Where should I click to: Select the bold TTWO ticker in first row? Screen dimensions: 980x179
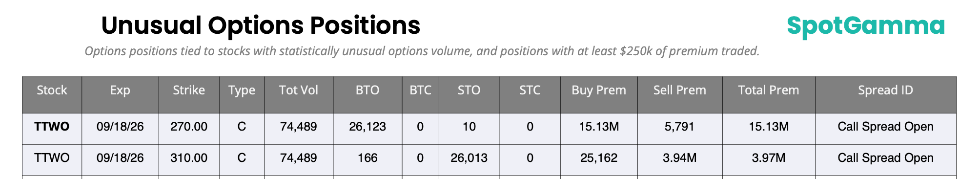click(x=52, y=127)
